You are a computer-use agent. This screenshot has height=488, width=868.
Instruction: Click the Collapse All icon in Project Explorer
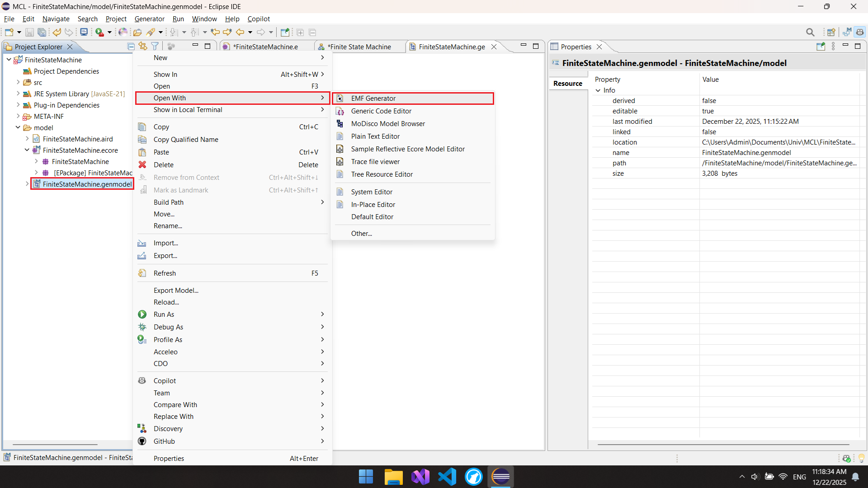(131, 47)
